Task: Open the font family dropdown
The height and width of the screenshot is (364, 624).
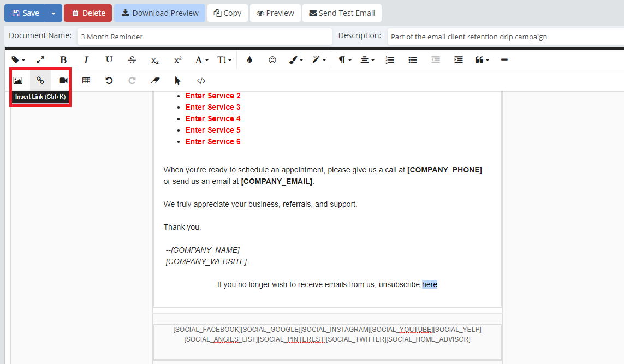Action: tap(201, 60)
